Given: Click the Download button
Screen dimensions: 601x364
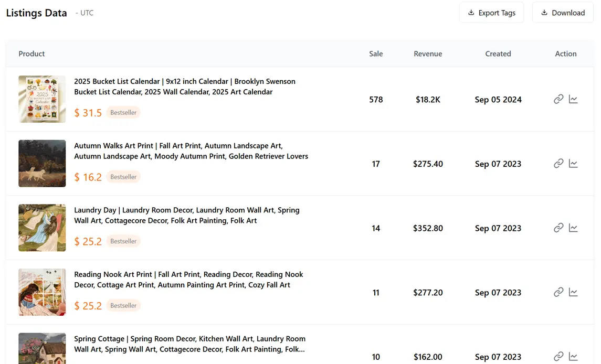Looking at the screenshot, I should 563,13.
